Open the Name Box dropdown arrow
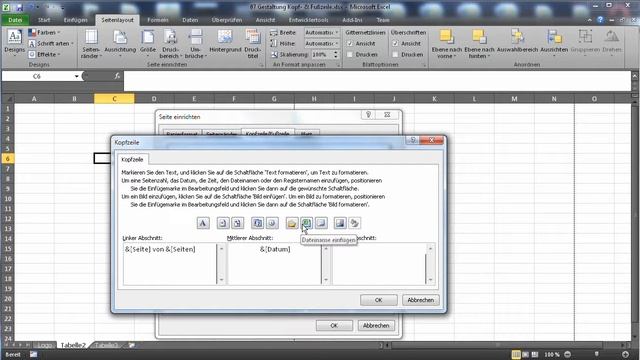640x360 pixels. (x=76, y=76)
